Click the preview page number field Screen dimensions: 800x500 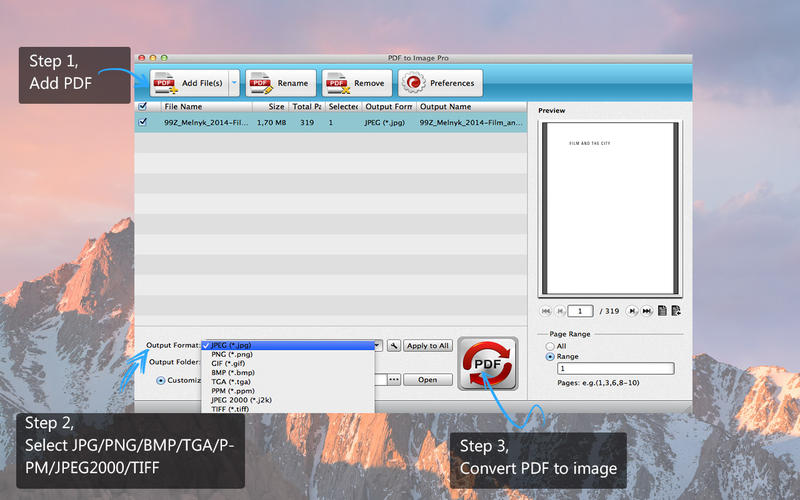click(580, 311)
